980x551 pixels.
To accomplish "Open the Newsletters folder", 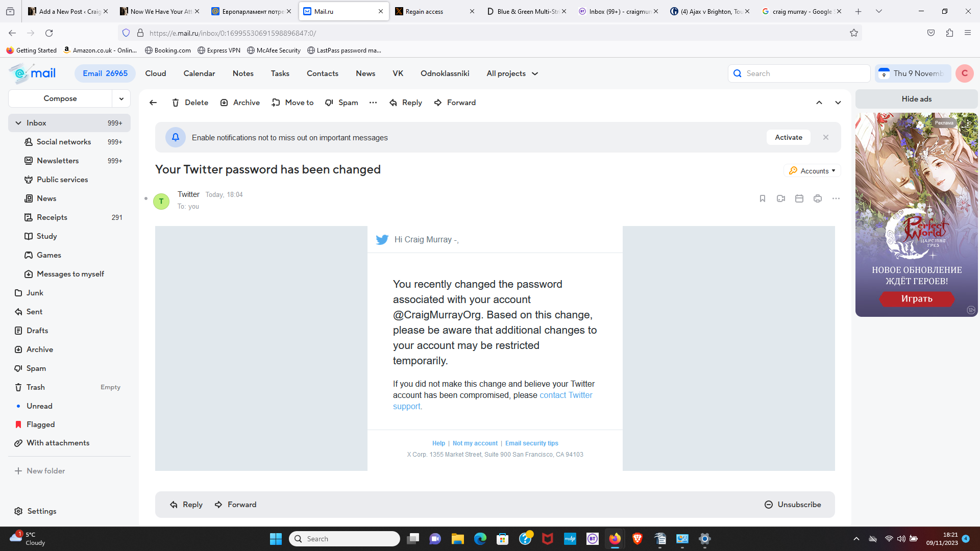I will point(57,161).
